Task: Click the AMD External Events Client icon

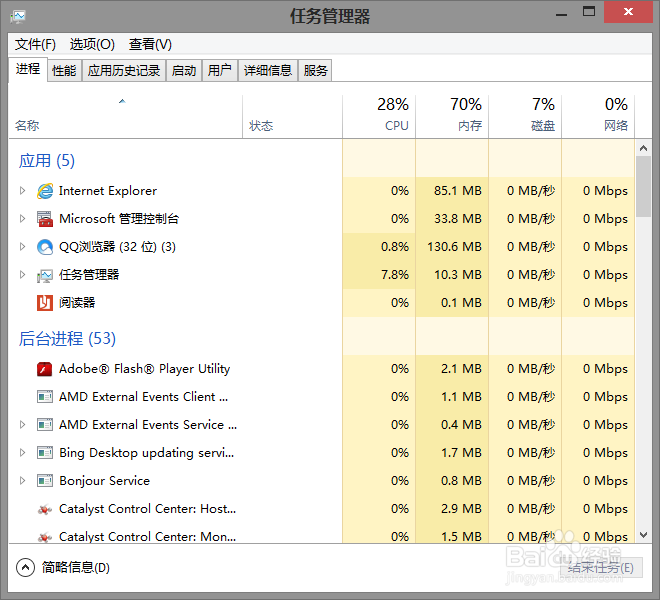Action: pyautogui.click(x=45, y=397)
